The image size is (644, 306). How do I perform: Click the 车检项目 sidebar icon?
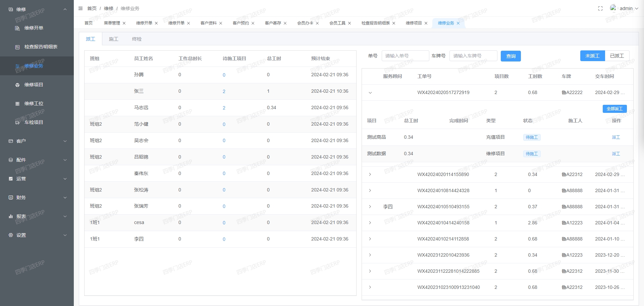[17, 123]
